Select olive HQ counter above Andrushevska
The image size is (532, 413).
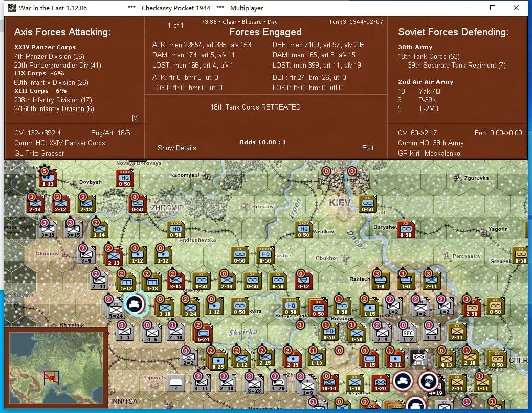click(175, 231)
